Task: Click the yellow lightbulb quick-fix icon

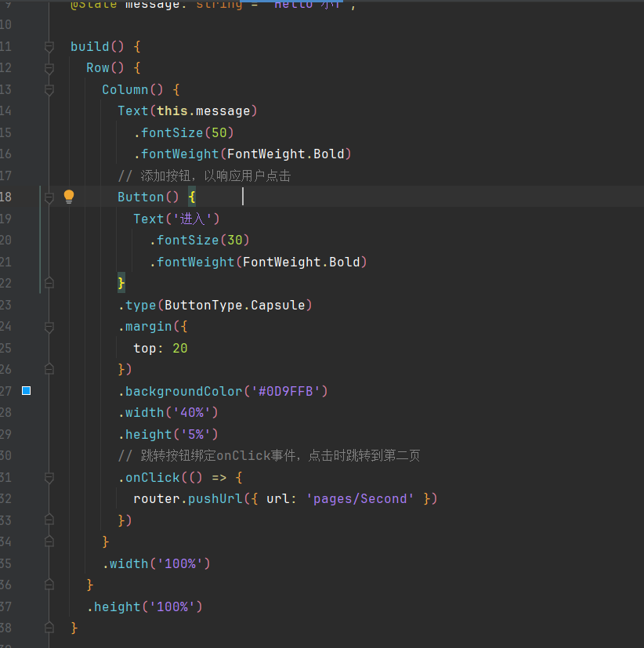Action: tap(69, 197)
